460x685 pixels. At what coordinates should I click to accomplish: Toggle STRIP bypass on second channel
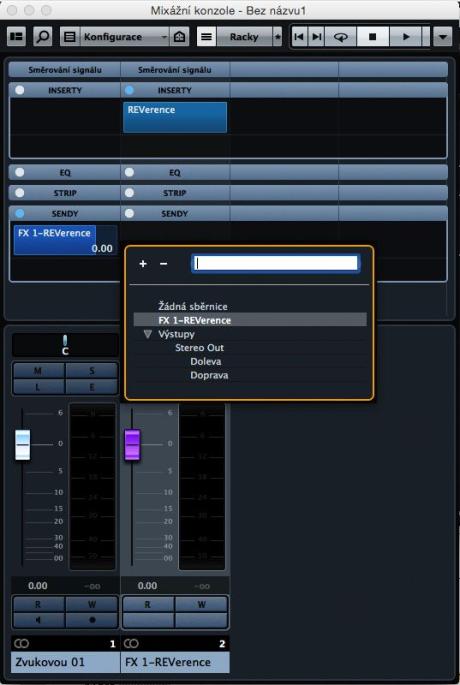click(129, 193)
